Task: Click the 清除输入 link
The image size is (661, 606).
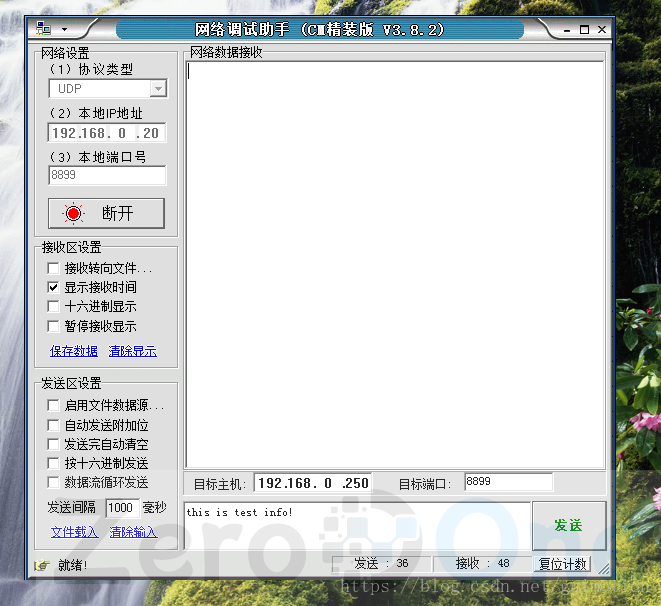Action: (x=134, y=532)
